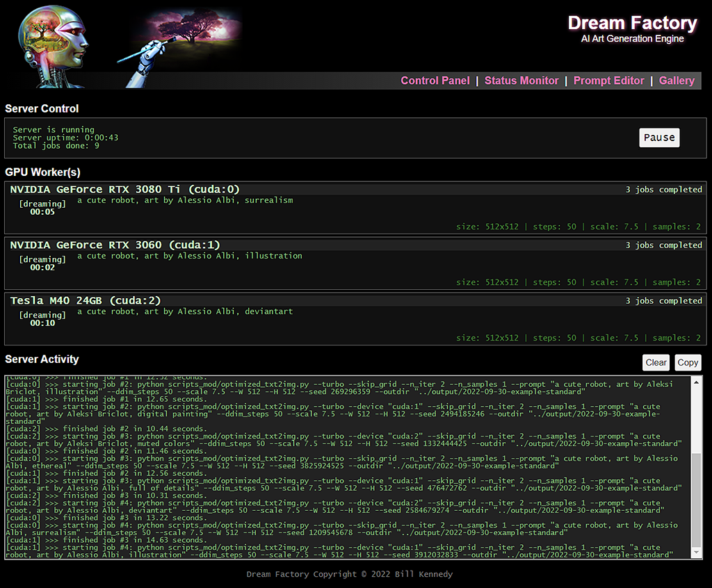
Task: Copy the Server Activity log
Action: [x=688, y=362]
